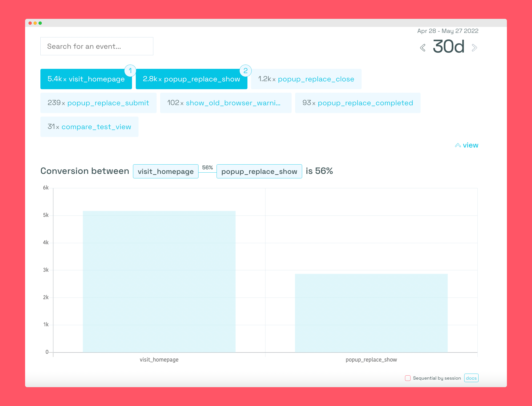Screen dimensions: 532x406
Task: Click the green window maximize dot
Action: click(x=40, y=23)
